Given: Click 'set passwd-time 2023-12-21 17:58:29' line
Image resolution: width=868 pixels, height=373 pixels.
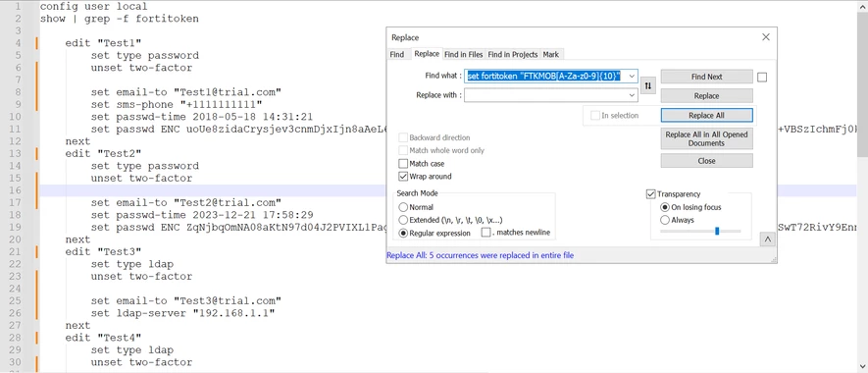Looking at the screenshot, I should (202, 215).
